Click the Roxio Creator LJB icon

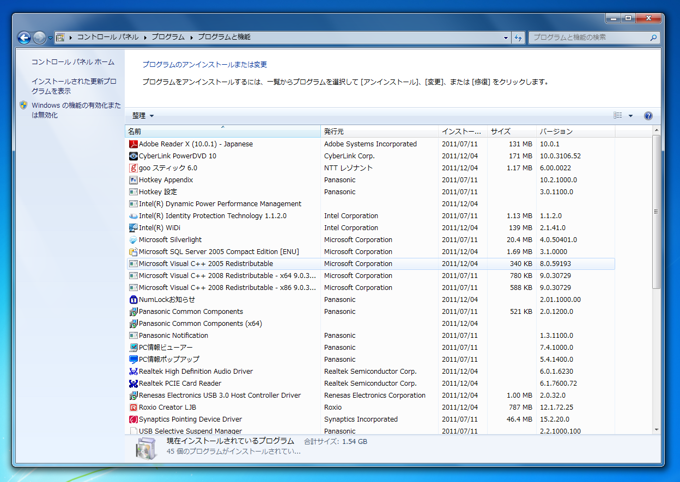[133, 407]
